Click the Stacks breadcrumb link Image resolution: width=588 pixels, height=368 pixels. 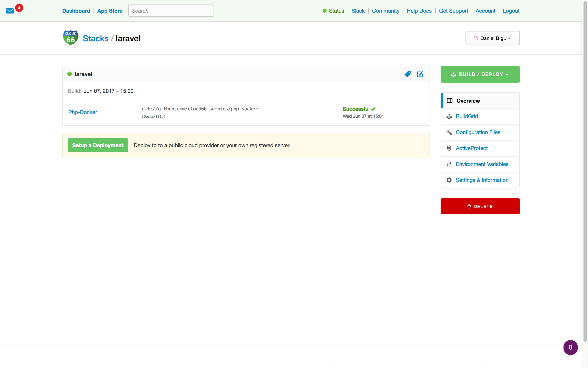[96, 38]
